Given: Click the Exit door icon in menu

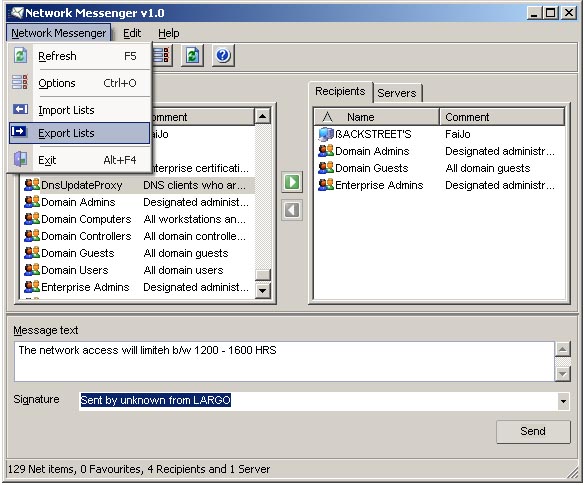Looking at the screenshot, I should pos(21,159).
